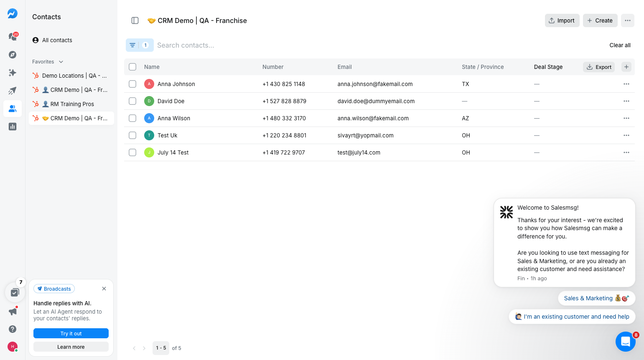Sort by the Name column header

click(x=152, y=67)
